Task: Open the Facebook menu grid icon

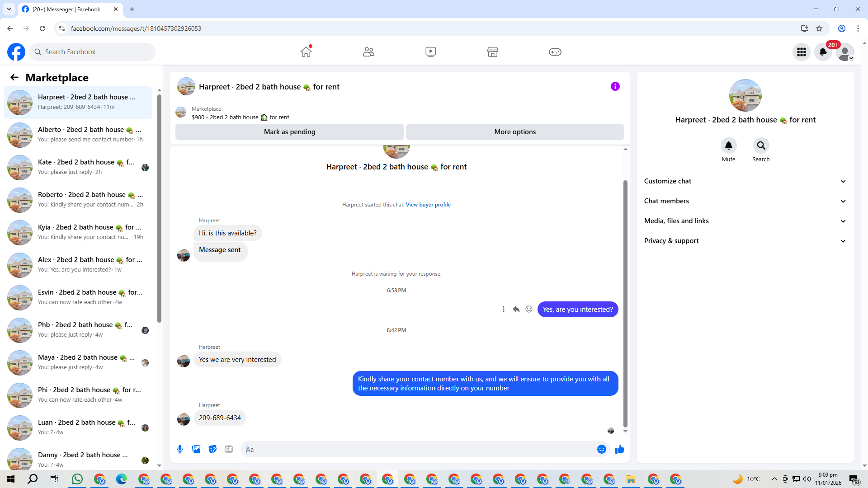Action: point(802,52)
